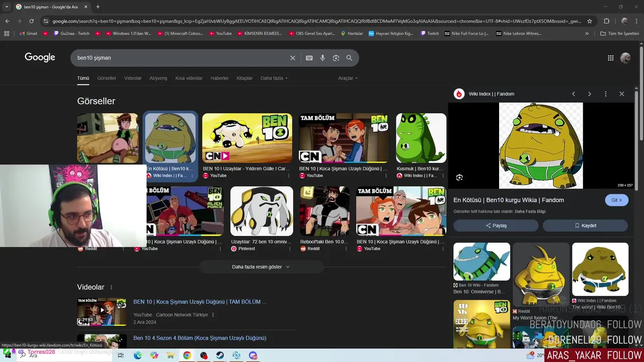Viewport: 644px width, 362px height.
Task: Switch to the Videolar tab
Action: pyautogui.click(x=133, y=78)
